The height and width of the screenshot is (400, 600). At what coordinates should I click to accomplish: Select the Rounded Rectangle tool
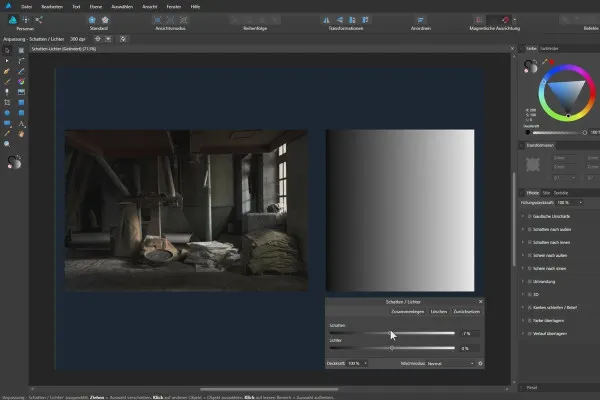tap(21, 113)
